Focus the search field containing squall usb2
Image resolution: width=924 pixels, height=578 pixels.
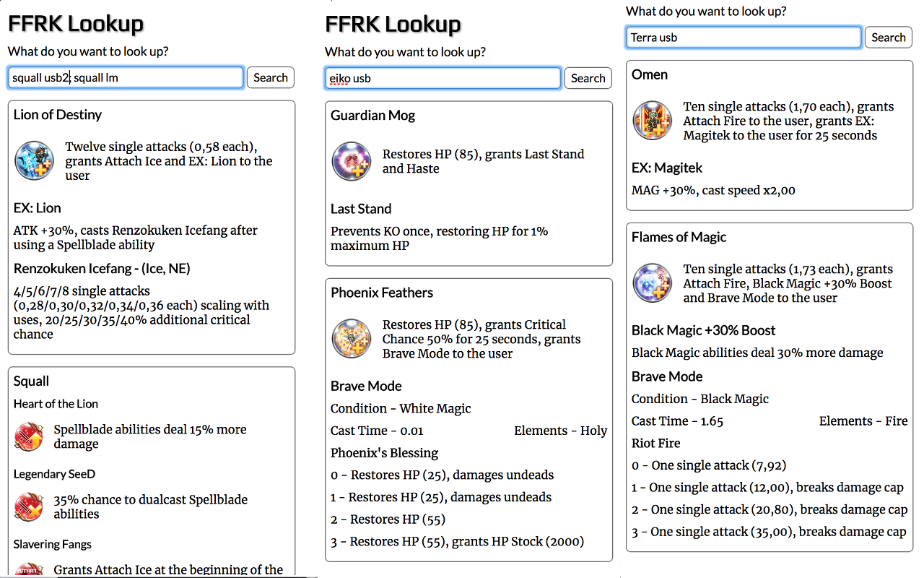[x=126, y=78]
